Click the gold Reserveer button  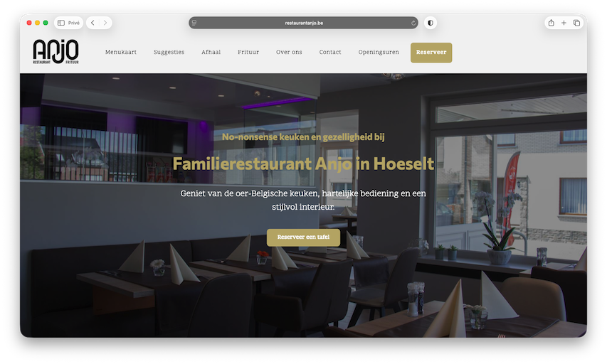[431, 52]
